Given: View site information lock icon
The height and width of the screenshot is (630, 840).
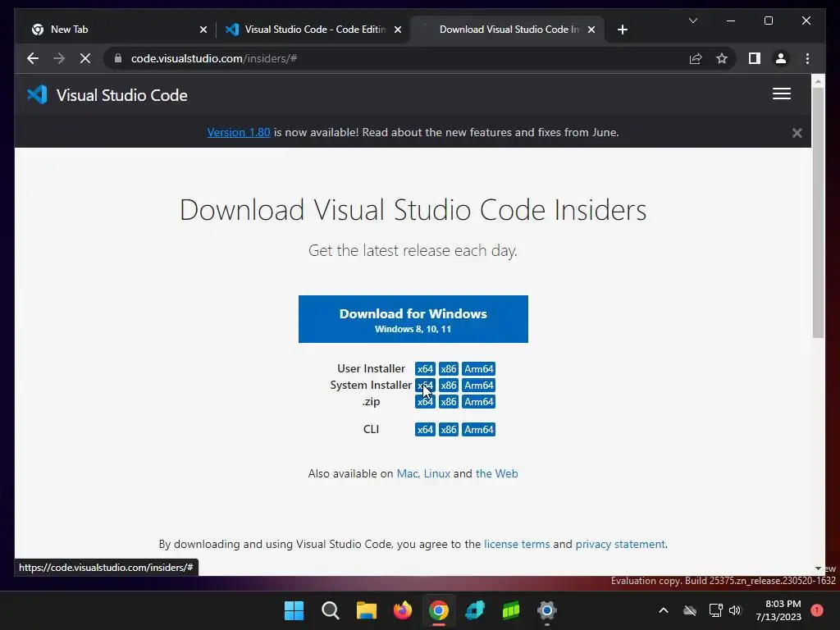Looking at the screenshot, I should [118, 58].
